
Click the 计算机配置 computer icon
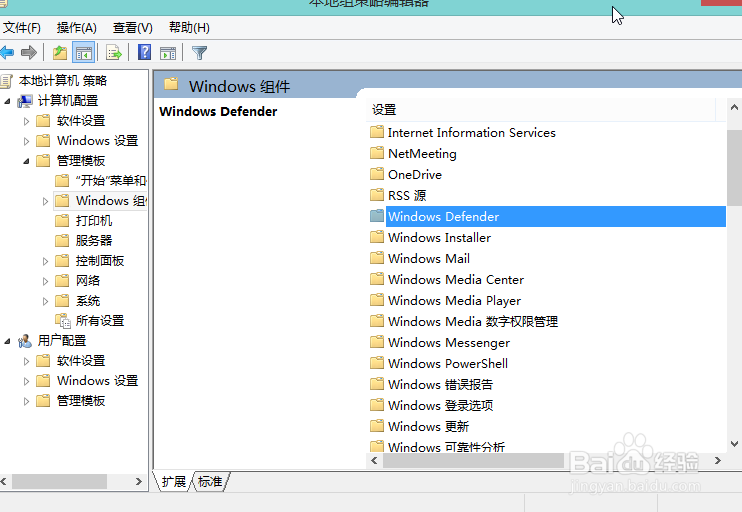[x=25, y=101]
